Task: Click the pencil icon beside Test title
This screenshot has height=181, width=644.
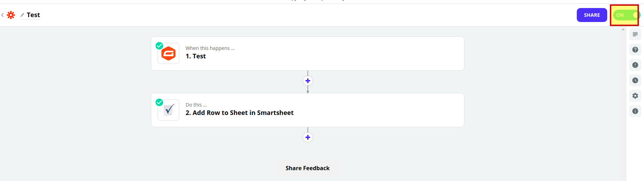Action: pyautogui.click(x=22, y=15)
